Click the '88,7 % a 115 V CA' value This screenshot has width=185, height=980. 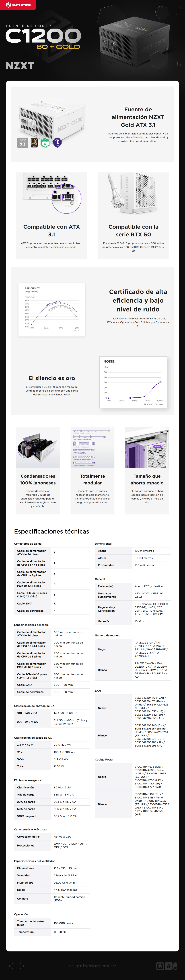65,816
